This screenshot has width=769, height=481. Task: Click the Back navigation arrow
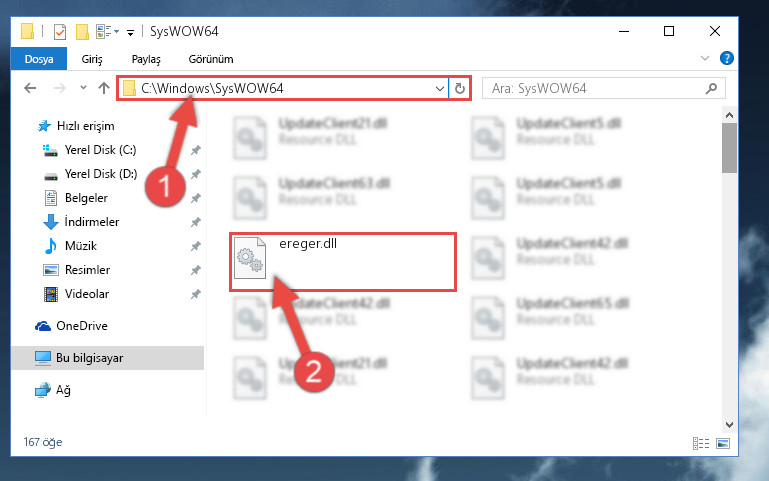pyautogui.click(x=30, y=88)
